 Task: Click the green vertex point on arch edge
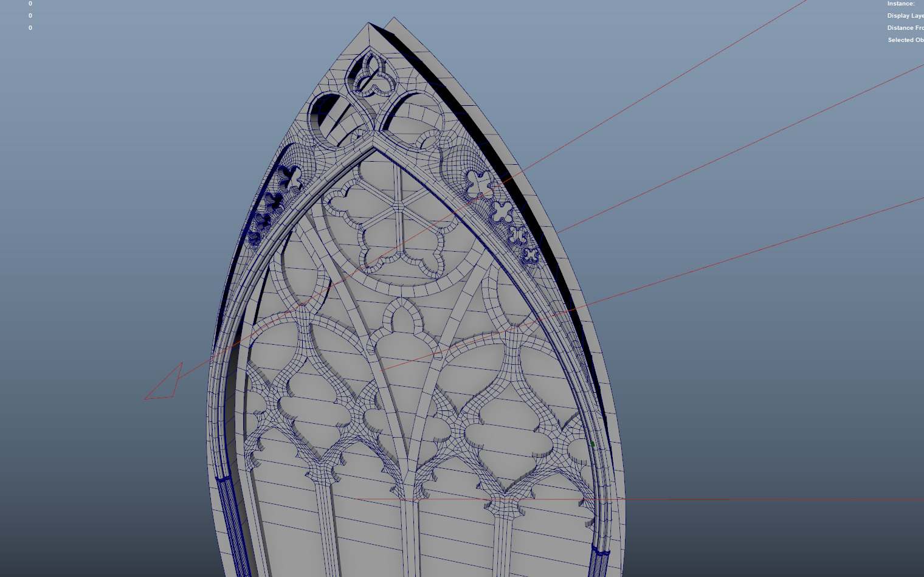coord(592,444)
